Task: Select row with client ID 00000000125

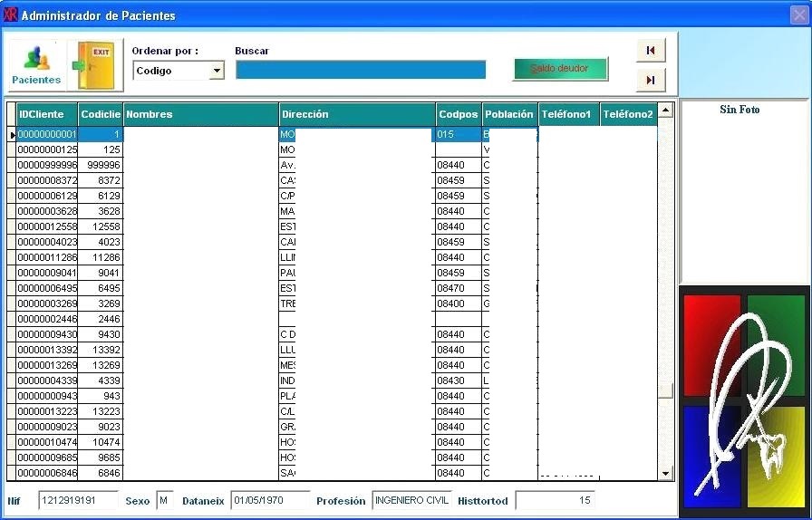Action: coord(46,150)
